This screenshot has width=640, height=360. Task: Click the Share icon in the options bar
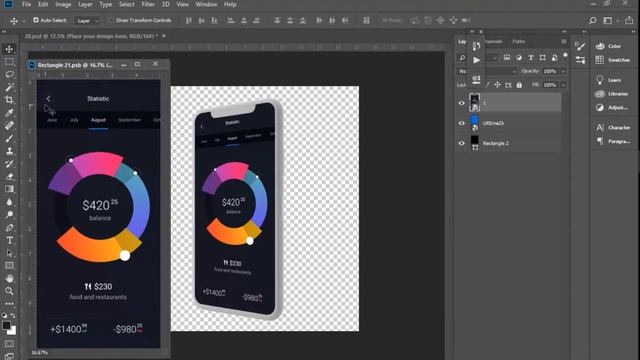click(629, 20)
